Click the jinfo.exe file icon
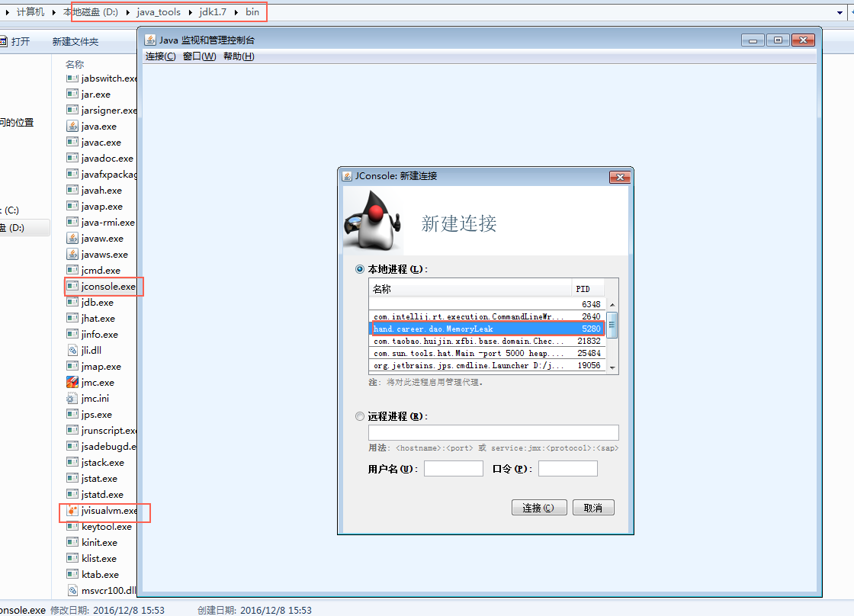Viewport: 854px width, 616px height. (72, 334)
